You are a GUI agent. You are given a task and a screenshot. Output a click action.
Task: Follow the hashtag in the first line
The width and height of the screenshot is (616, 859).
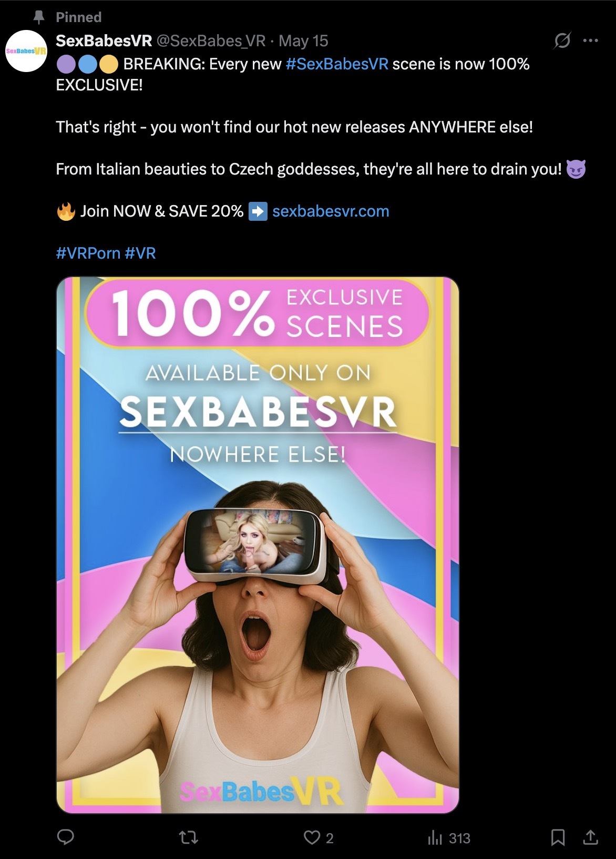(x=337, y=64)
